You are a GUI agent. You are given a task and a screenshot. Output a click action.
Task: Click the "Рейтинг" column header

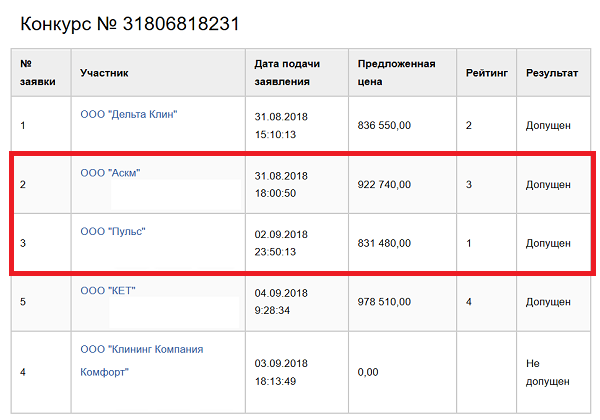[486, 73]
